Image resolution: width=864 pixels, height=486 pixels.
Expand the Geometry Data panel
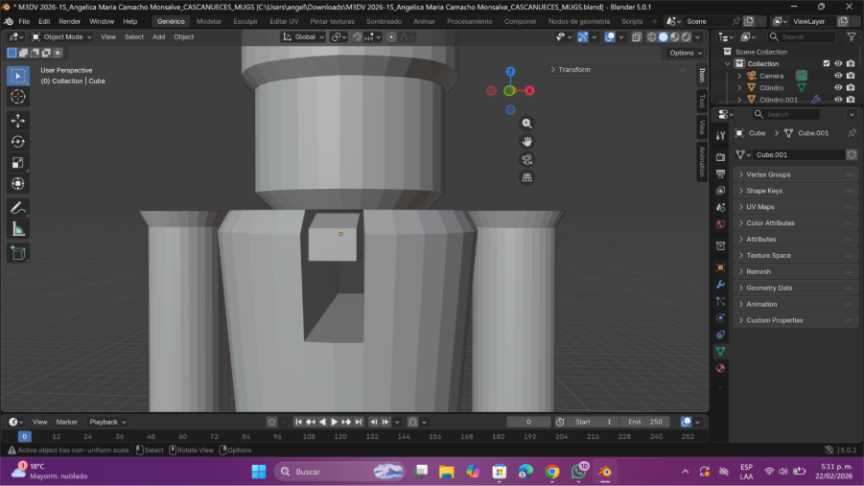[x=769, y=288]
